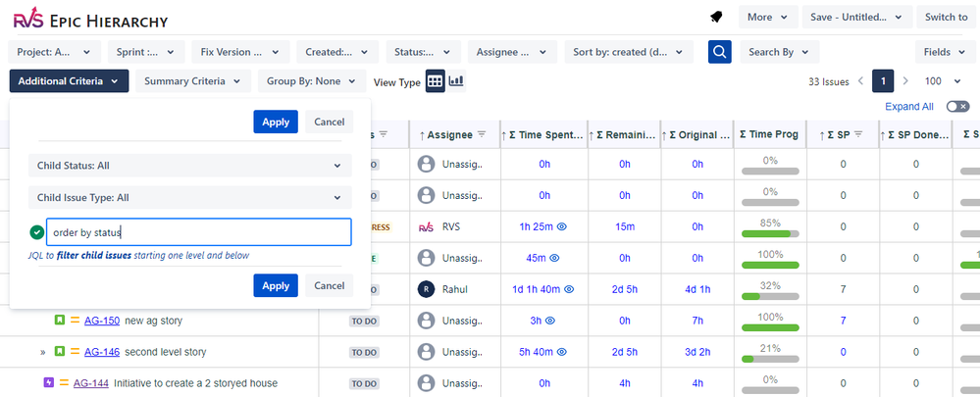The height and width of the screenshot is (397, 980).
Task: Click the green JQL valid checkmark icon
Action: (37, 232)
